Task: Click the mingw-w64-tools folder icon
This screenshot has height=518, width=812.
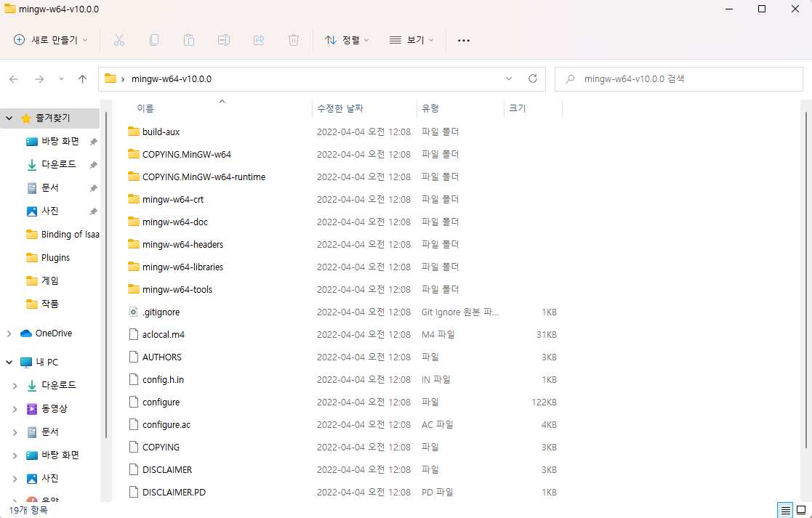Action: pyautogui.click(x=134, y=288)
